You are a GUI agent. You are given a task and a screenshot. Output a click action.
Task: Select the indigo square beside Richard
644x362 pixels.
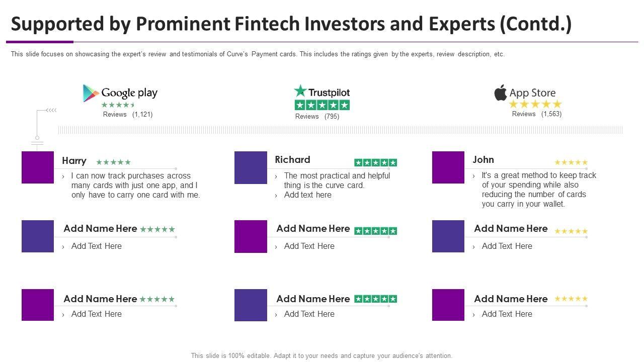pyautogui.click(x=251, y=167)
